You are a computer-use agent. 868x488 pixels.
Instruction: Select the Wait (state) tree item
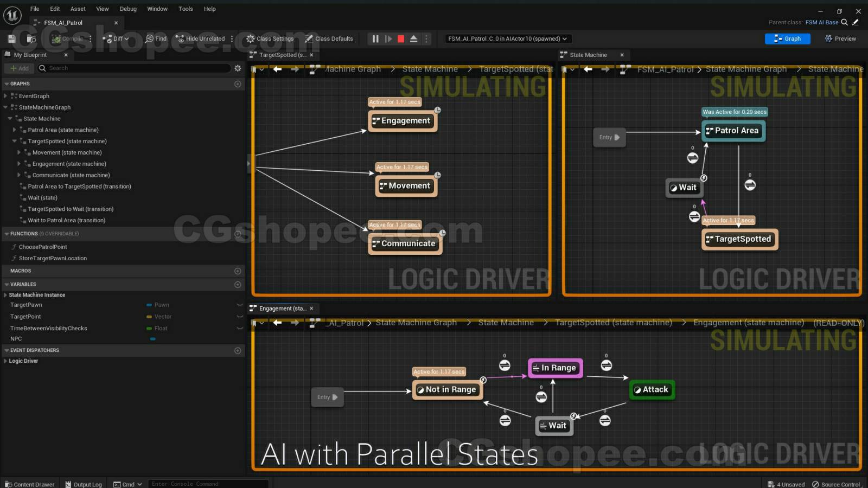(42, 198)
